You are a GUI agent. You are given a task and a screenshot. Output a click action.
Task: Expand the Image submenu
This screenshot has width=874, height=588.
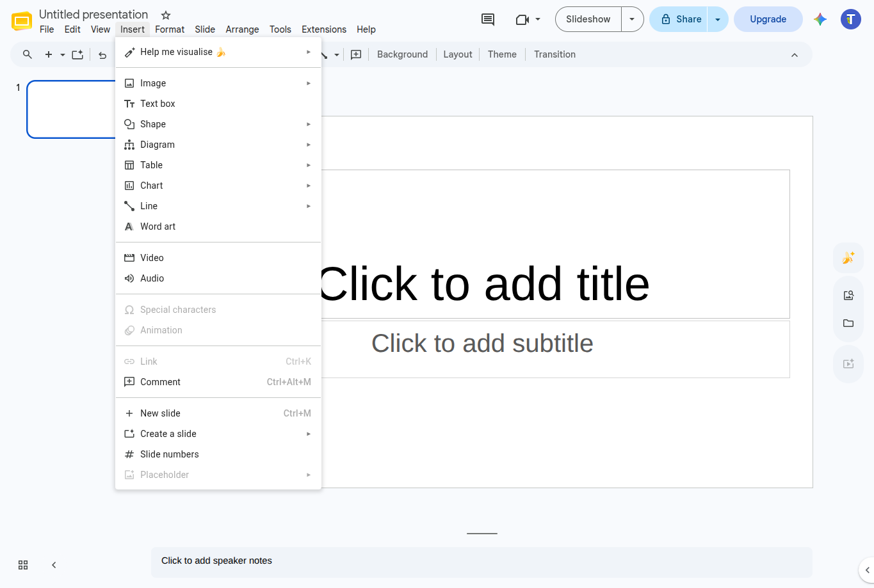(218, 83)
